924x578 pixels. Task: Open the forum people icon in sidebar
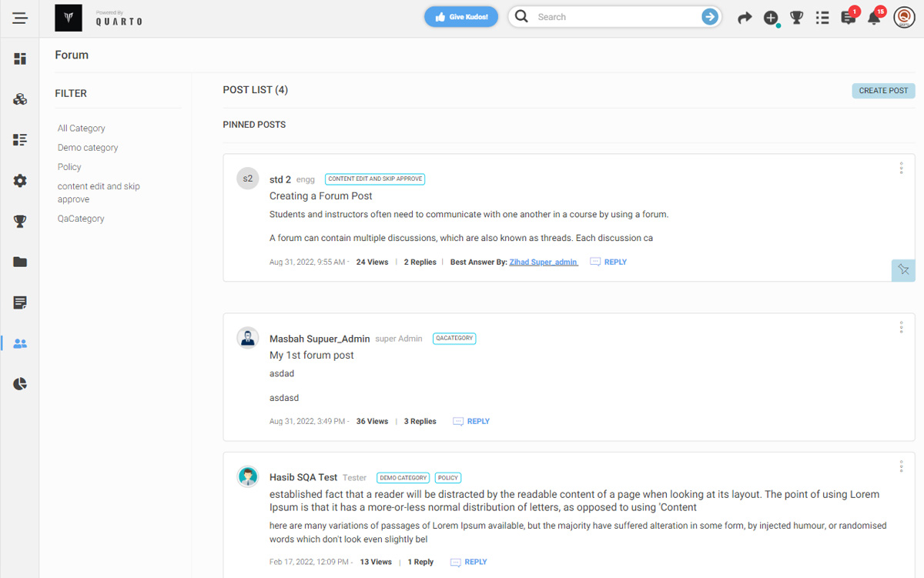pos(20,343)
